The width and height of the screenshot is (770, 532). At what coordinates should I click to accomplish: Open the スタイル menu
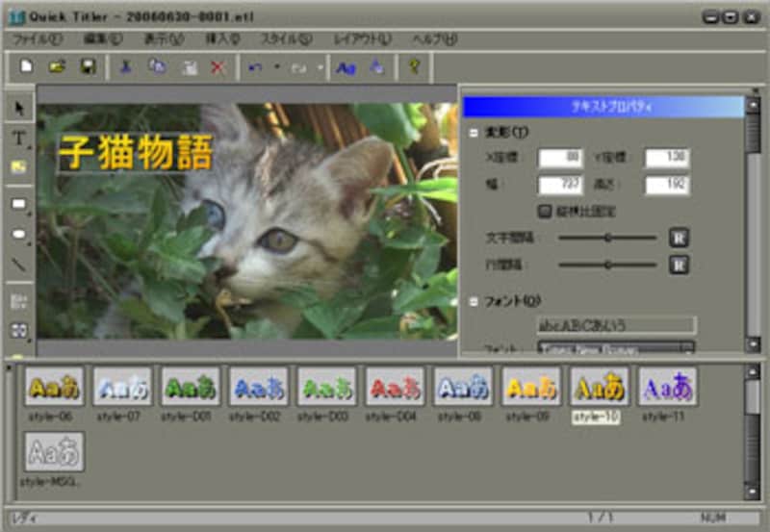[286, 39]
